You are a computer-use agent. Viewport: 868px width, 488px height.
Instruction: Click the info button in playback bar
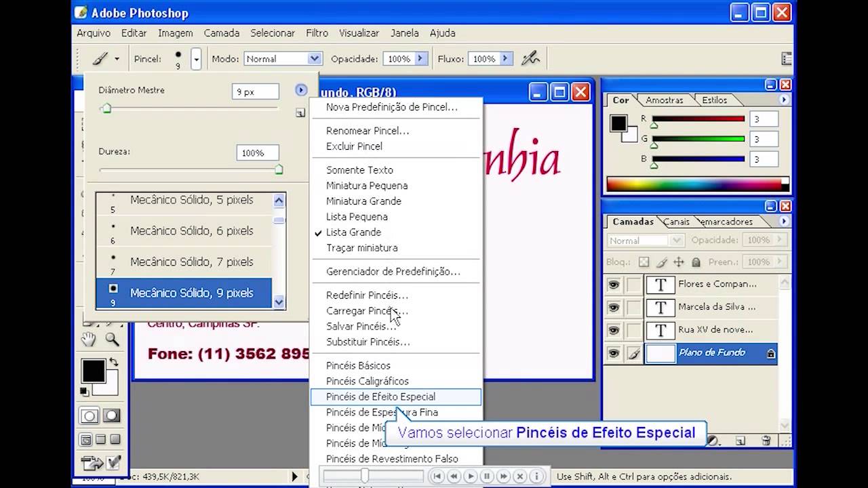coord(536,476)
